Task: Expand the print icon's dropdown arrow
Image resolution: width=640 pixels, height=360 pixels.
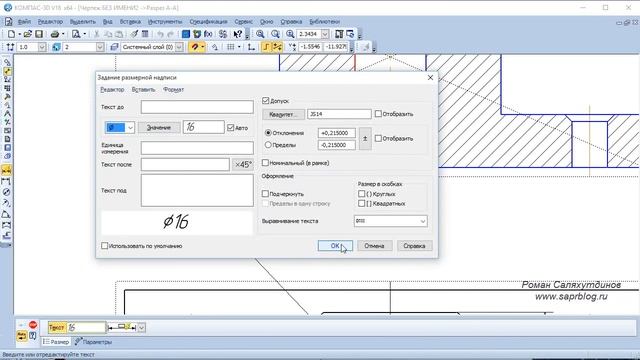Action: 63,34
